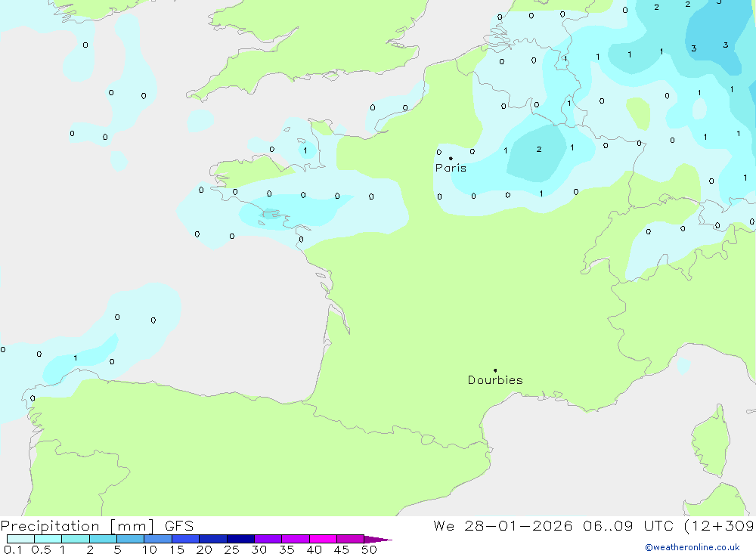Pick the legend swatch between 30 and 35

point(268,539)
